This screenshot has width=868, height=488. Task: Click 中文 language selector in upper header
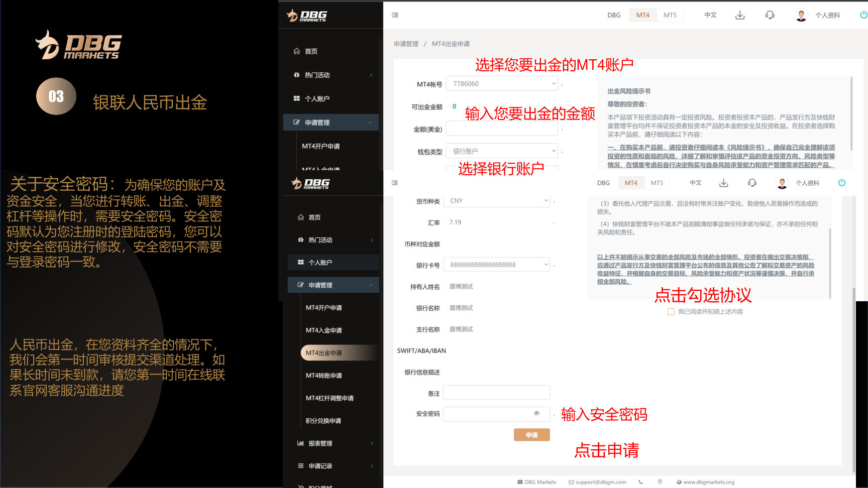tap(710, 15)
